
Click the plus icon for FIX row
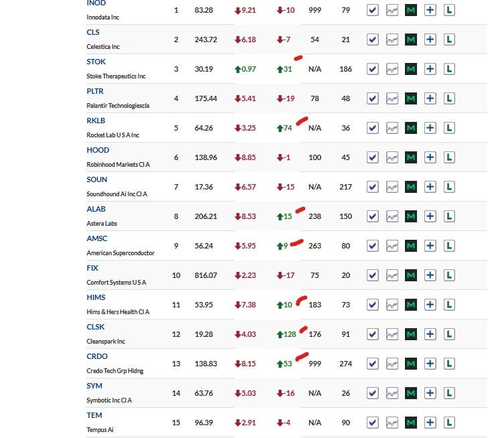[x=430, y=275]
